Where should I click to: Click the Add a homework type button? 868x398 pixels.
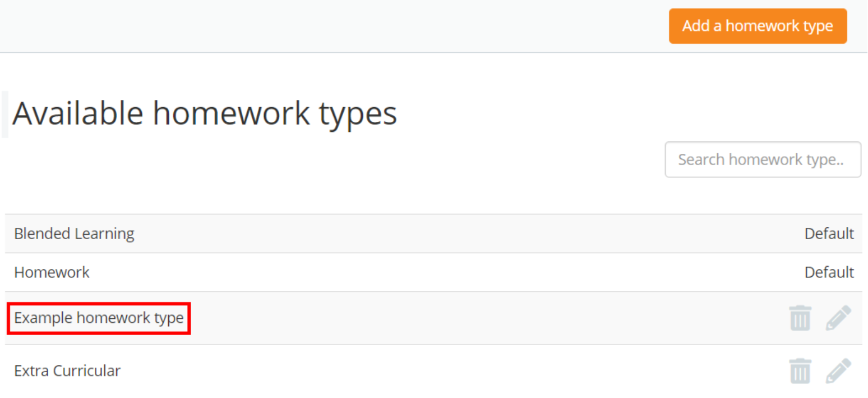tap(758, 26)
